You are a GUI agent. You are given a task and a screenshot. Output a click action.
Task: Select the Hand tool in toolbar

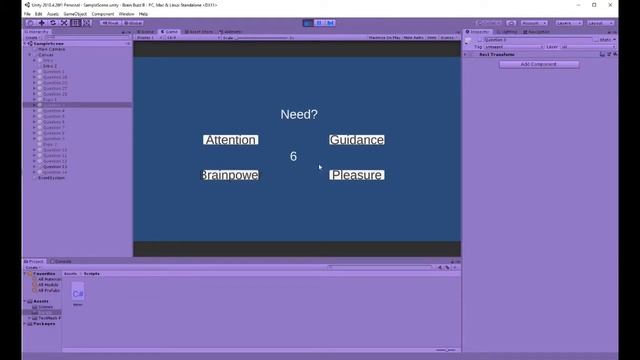[30, 23]
